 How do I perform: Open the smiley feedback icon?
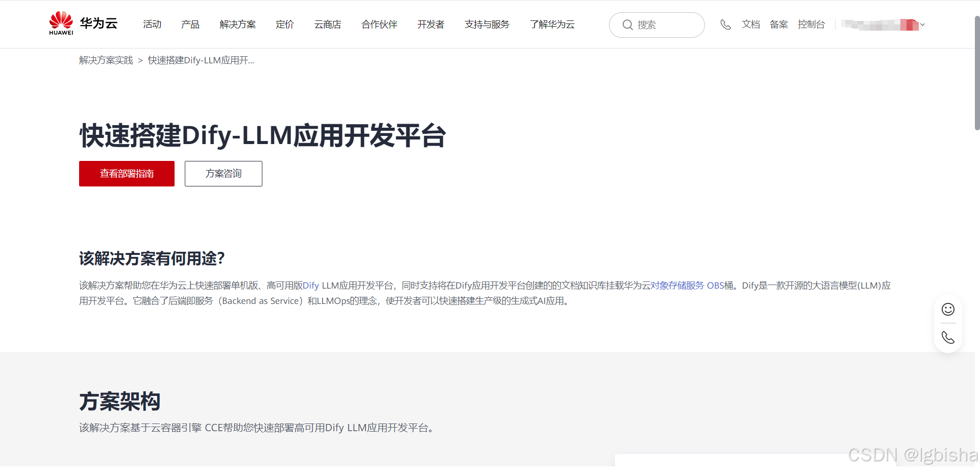(x=948, y=309)
